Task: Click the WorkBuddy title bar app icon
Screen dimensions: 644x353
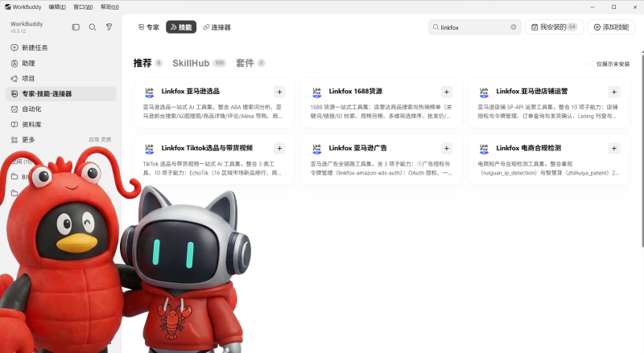Action: click(x=8, y=7)
